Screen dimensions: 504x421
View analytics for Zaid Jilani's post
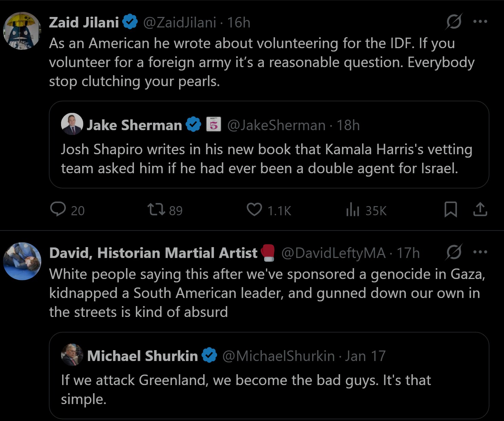coord(353,209)
